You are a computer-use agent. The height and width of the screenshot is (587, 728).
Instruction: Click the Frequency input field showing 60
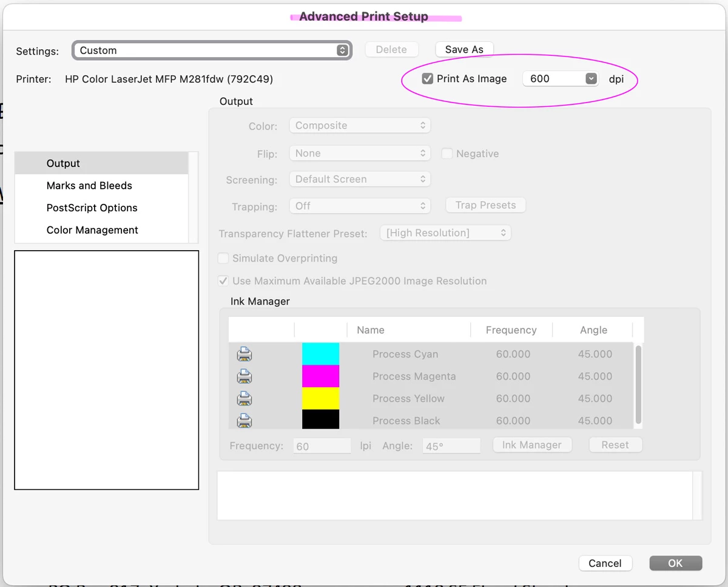click(322, 446)
